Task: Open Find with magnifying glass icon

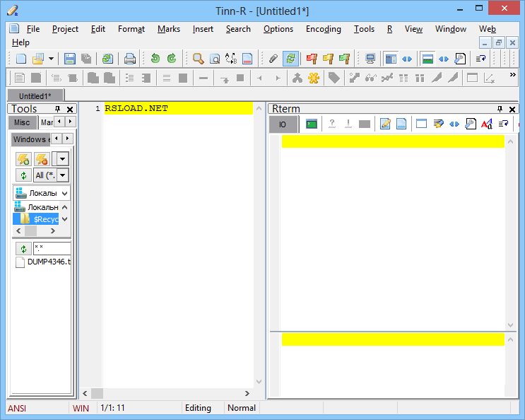Action: tap(199, 59)
